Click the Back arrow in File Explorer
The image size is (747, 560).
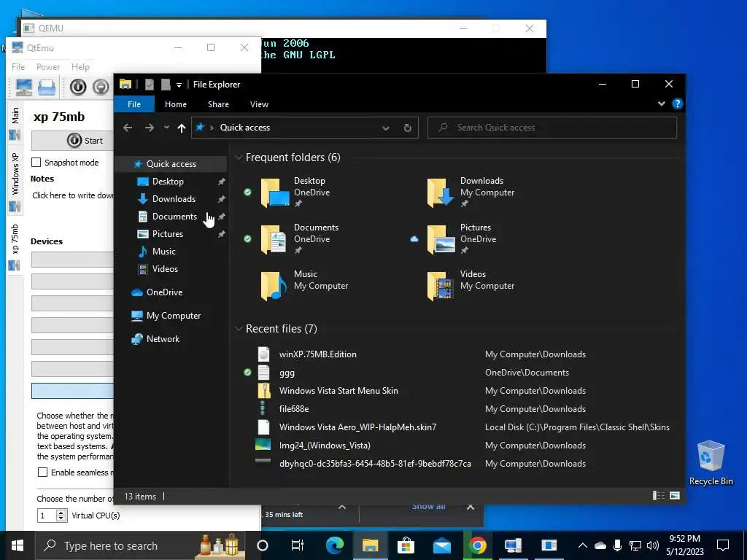(x=128, y=128)
